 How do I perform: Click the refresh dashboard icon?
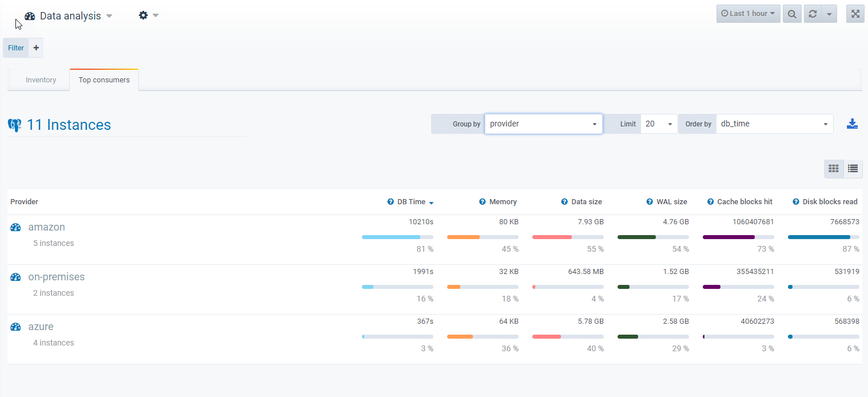[813, 14]
